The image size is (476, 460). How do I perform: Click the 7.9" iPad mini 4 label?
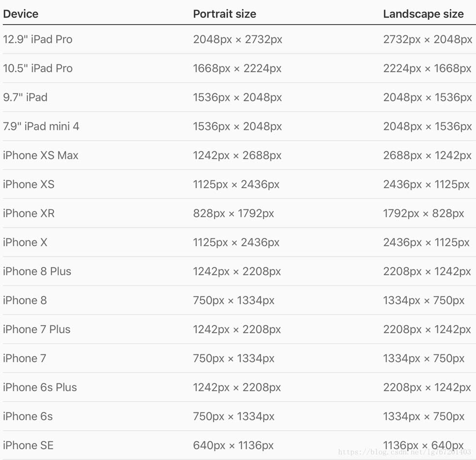tap(41, 127)
